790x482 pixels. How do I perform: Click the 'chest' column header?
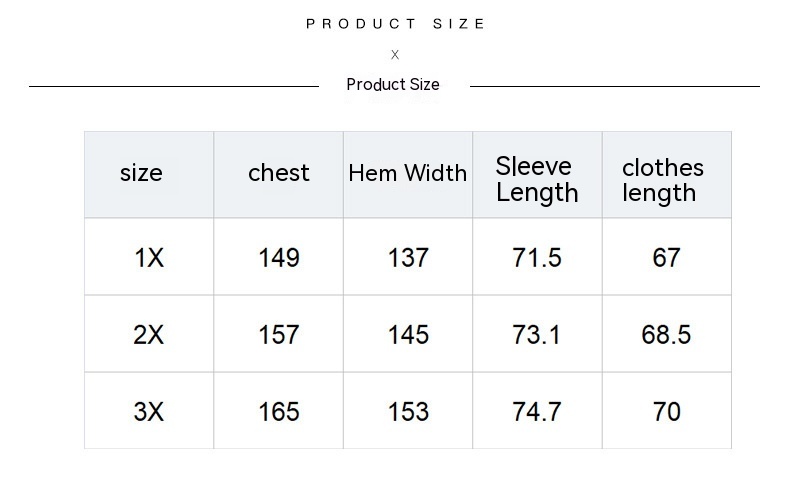279,173
